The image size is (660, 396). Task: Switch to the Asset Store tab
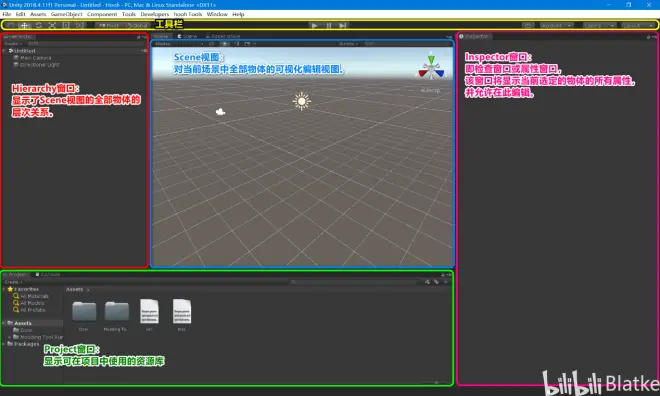(223, 37)
